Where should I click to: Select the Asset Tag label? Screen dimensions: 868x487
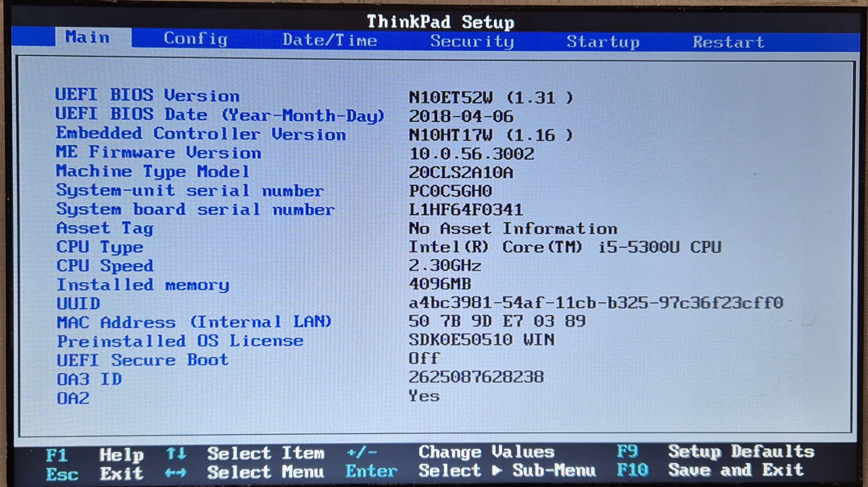coord(105,228)
